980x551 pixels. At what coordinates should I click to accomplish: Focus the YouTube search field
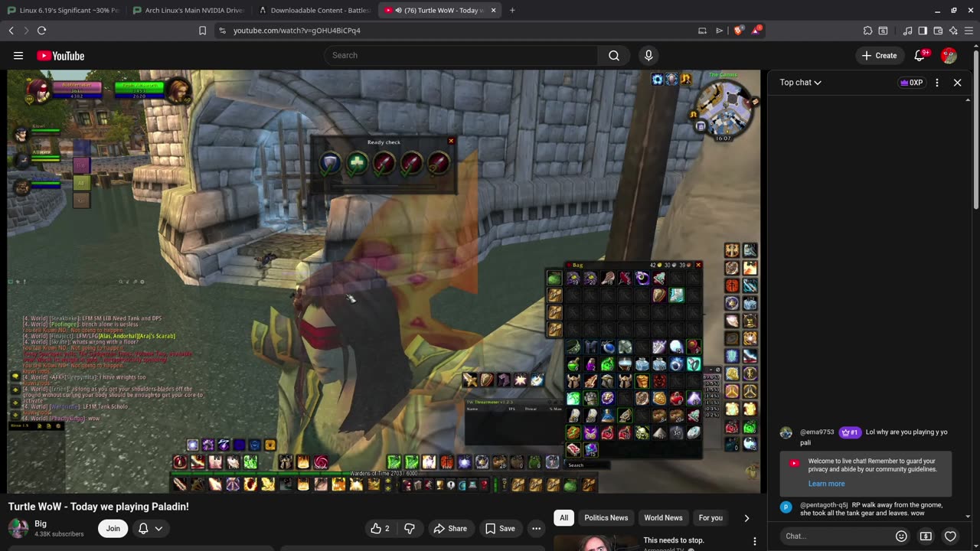pyautogui.click(x=461, y=55)
